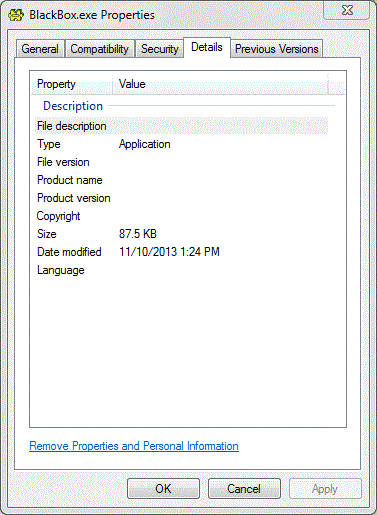The image size is (377, 515).
Task: Click the BlackBox.exe title bar icon
Action: (16, 15)
